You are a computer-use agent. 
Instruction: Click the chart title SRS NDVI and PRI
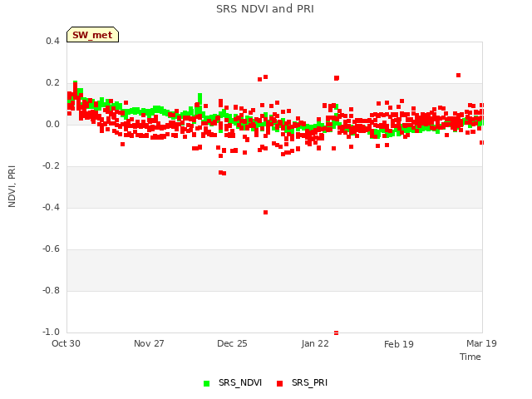pos(265,9)
